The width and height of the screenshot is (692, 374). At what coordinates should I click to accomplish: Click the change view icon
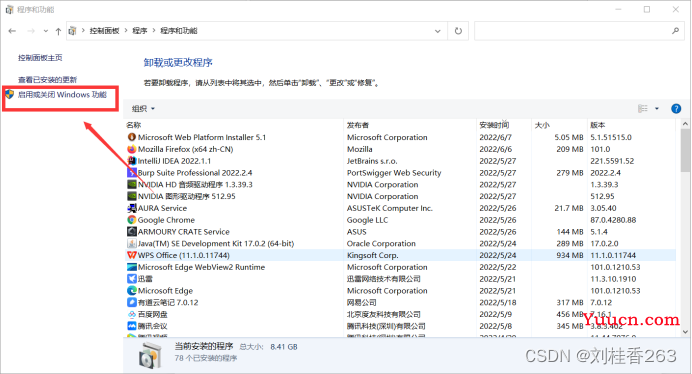point(643,109)
